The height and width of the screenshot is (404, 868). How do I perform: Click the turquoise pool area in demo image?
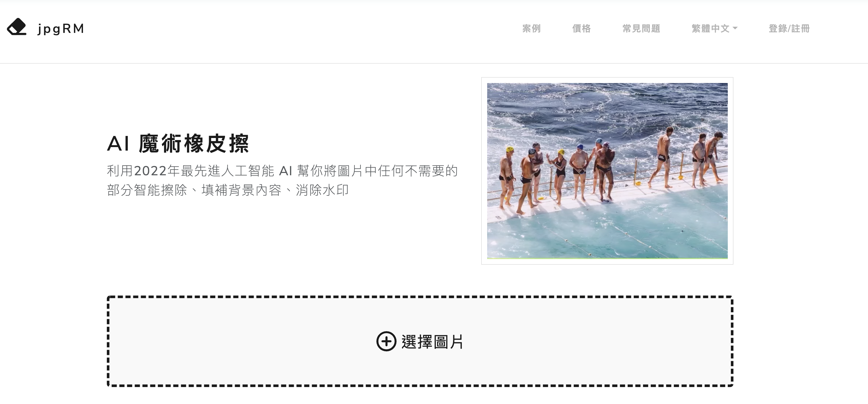coord(623,233)
